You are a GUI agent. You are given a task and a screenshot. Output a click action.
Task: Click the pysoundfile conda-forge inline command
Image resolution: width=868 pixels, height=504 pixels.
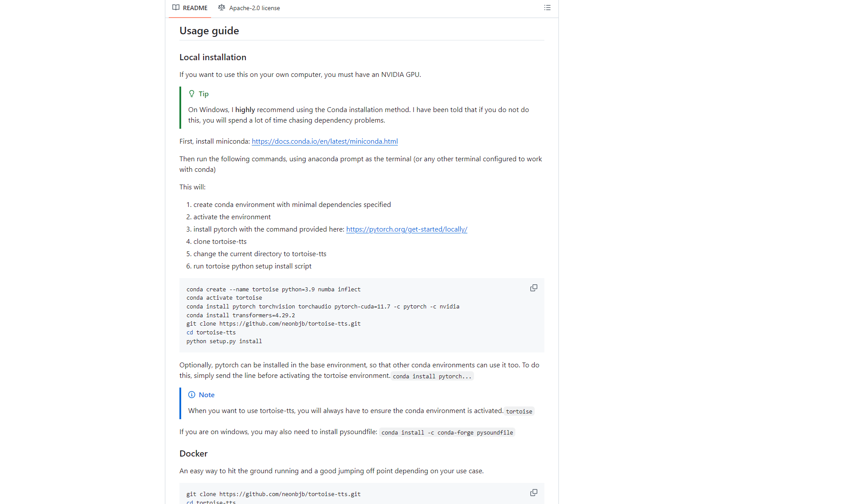coord(447,432)
